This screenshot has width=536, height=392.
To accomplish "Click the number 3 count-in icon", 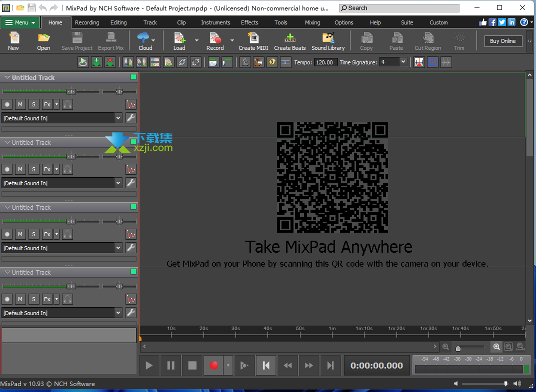I will (272, 62).
